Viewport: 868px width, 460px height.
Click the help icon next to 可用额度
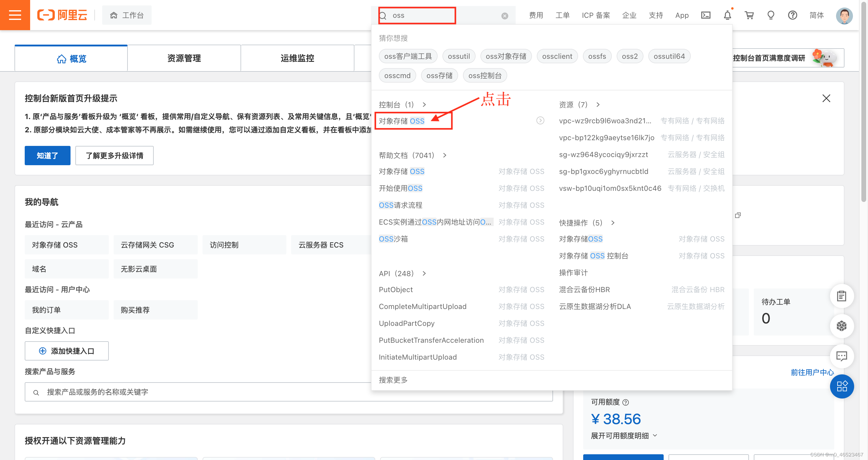(x=625, y=402)
